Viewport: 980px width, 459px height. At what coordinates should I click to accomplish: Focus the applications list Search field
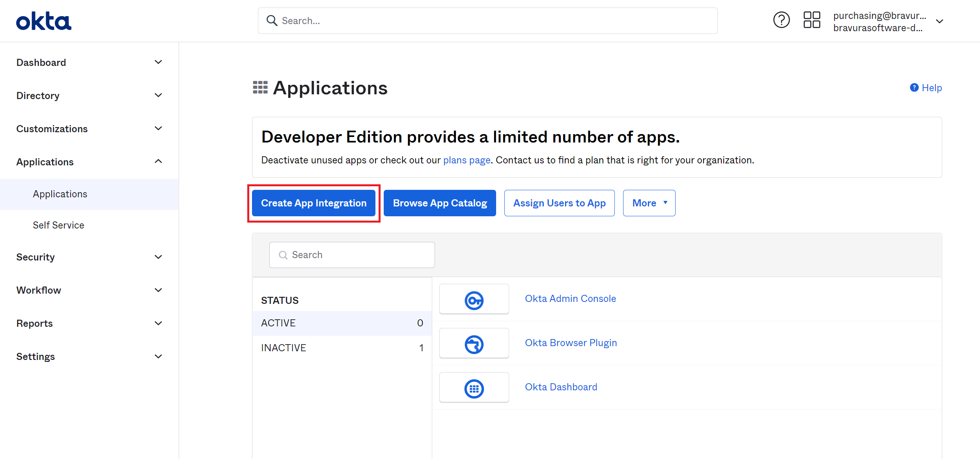pyautogui.click(x=352, y=255)
